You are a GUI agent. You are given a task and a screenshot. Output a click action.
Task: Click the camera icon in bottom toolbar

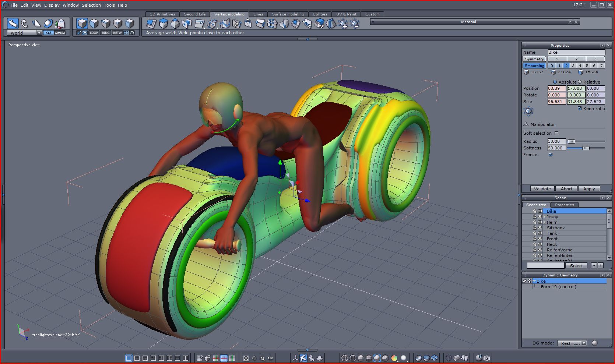487,358
